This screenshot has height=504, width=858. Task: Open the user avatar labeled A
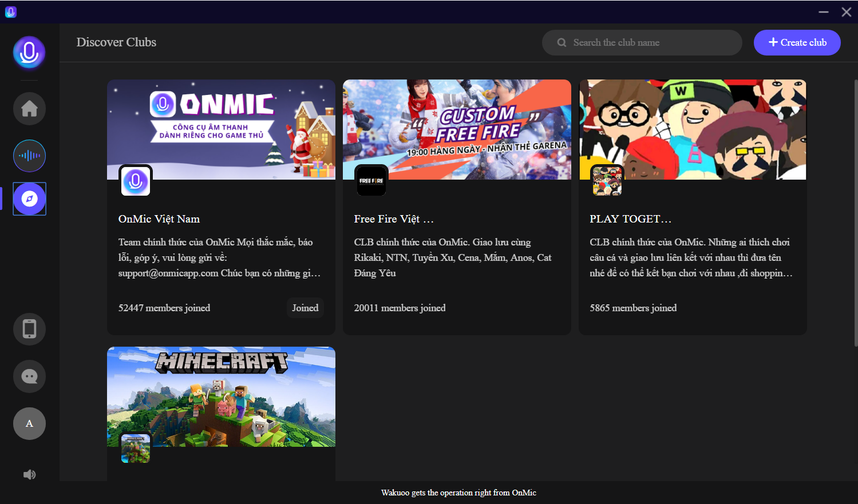29,423
